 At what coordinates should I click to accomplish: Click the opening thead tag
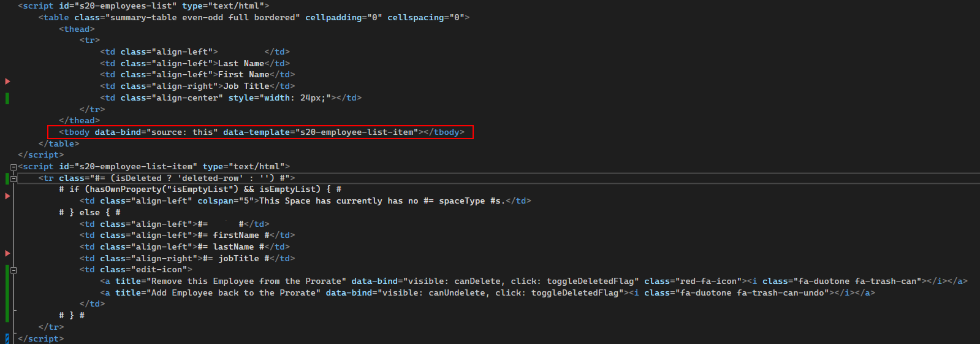[x=77, y=29]
